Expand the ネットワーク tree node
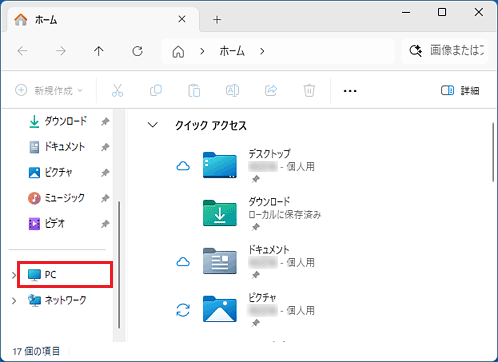498x362 pixels. (14, 301)
